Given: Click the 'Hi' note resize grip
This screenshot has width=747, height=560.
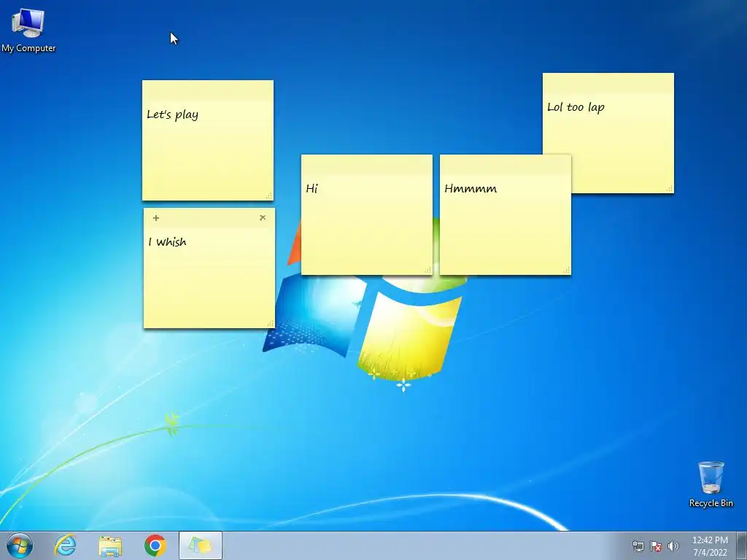Looking at the screenshot, I should [x=427, y=270].
